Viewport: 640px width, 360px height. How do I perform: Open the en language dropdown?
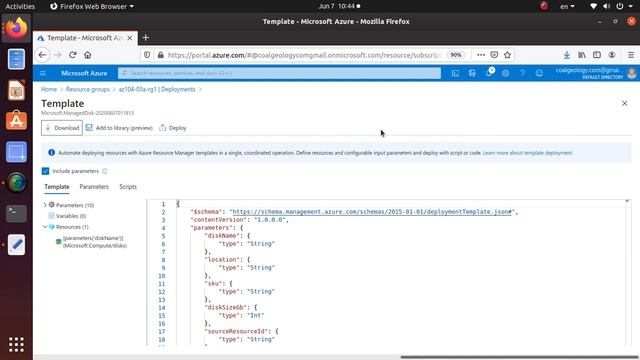(x=567, y=6)
